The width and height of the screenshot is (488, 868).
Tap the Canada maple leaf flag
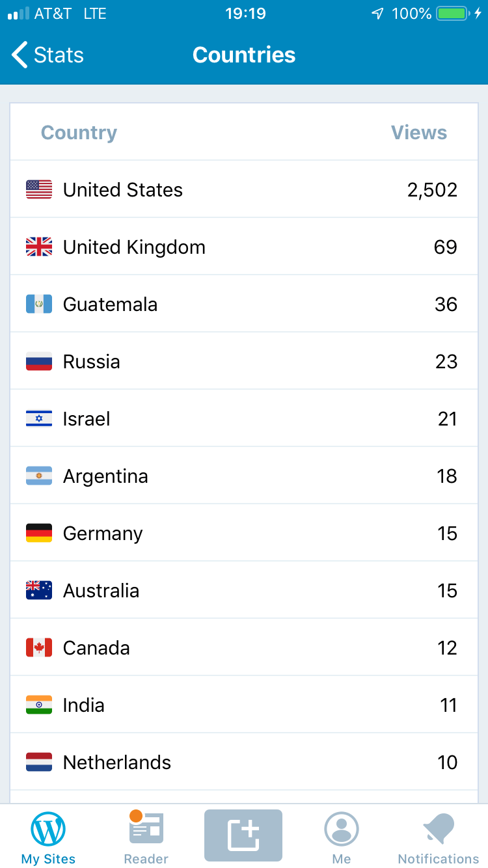[x=39, y=648]
